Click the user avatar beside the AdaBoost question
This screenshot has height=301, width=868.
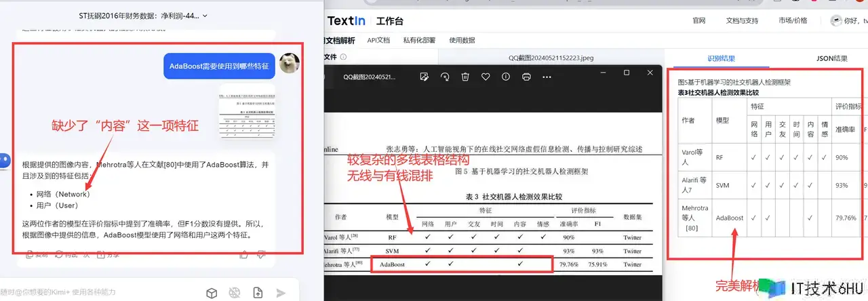(x=290, y=64)
